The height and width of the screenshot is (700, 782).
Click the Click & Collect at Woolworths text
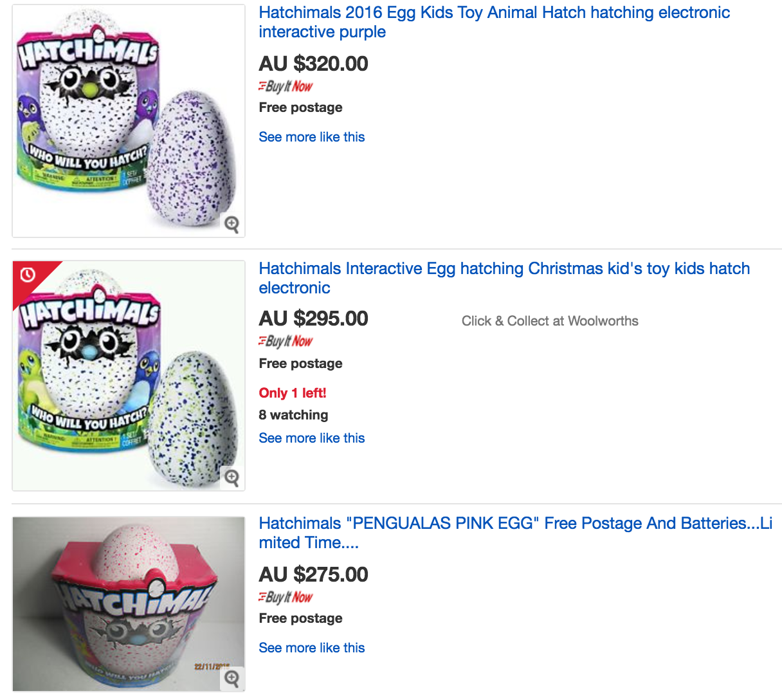tap(550, 321)
